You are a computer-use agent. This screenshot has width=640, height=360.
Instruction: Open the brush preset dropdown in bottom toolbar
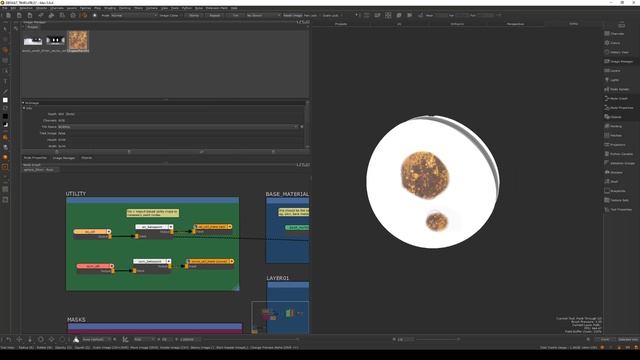[x=96, y=339]
